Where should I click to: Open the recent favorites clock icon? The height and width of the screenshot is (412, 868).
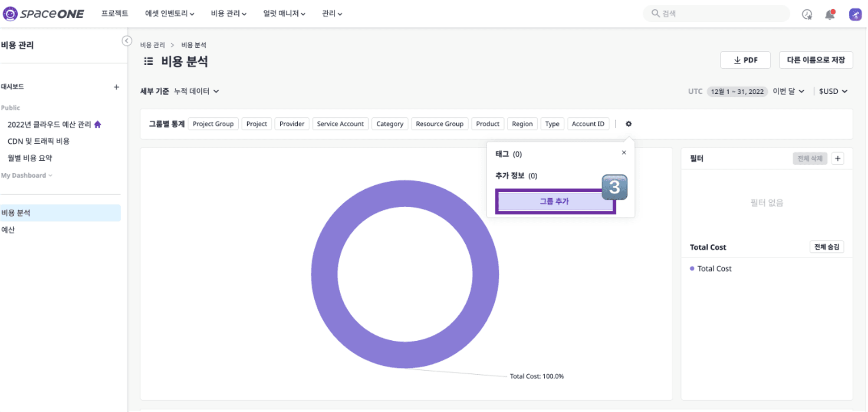(807, 14)
